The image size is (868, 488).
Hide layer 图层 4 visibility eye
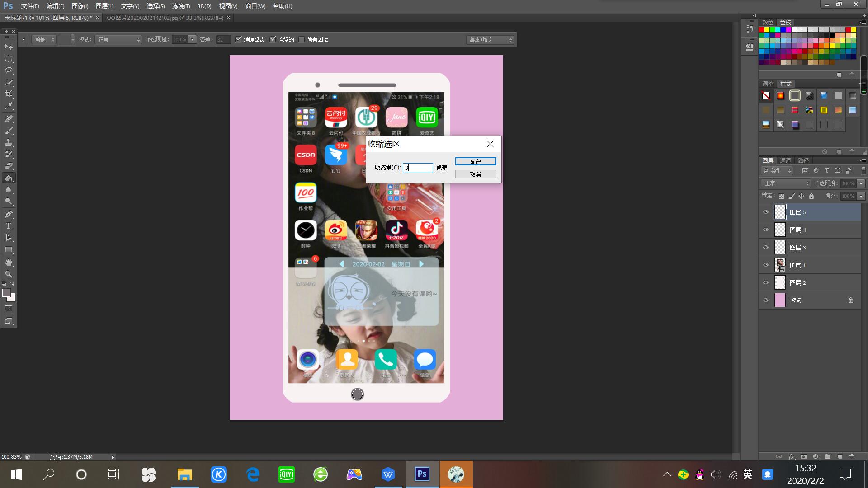[x=766, y=230]
